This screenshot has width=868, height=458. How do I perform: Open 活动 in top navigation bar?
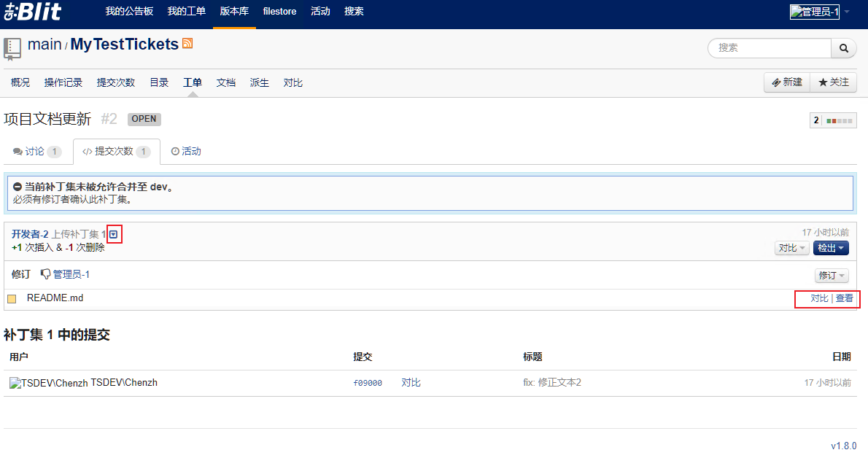click(x=320, y=11)
